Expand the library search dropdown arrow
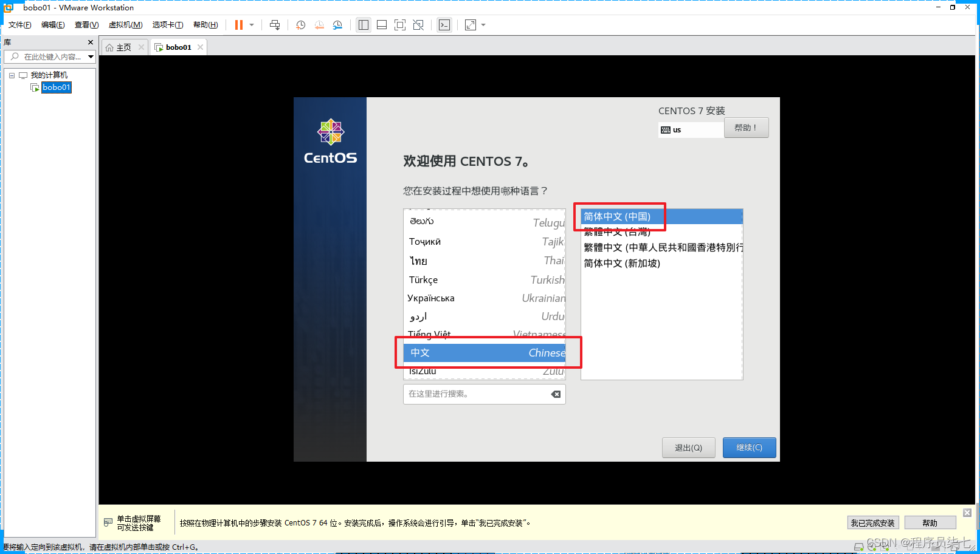The height and width of the screenshot is (554, 980). point(91,56)
